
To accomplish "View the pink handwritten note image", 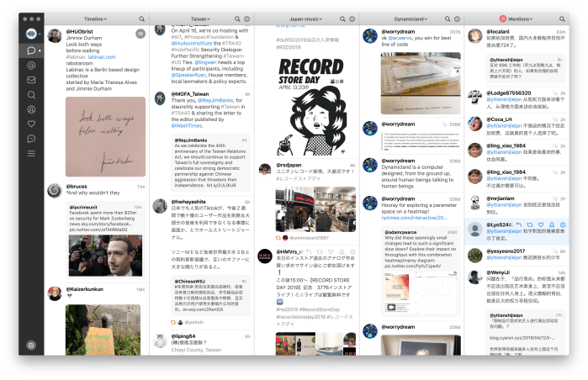I will 105,137.
